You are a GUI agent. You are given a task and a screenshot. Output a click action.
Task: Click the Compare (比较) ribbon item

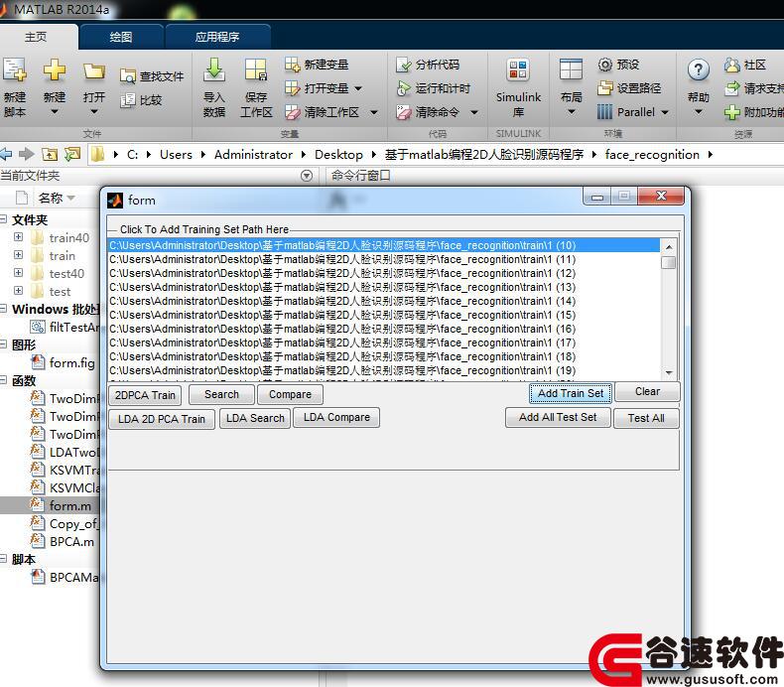142,100
